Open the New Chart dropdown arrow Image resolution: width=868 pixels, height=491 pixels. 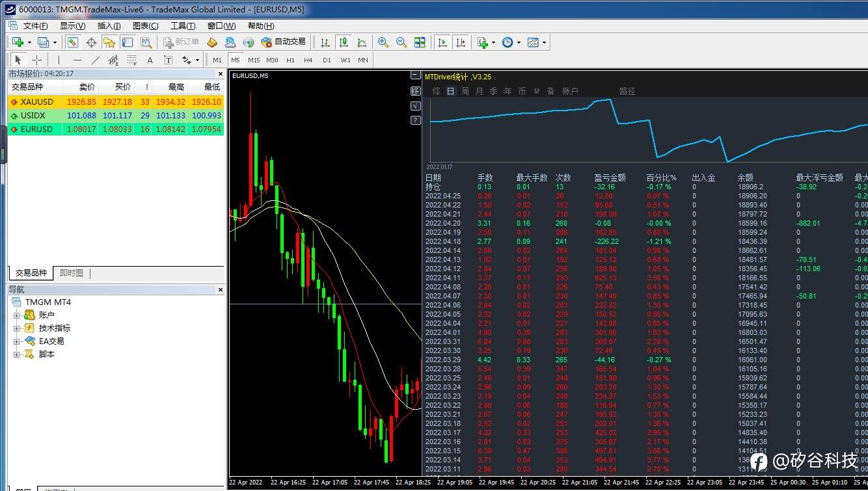pos(29,42)
